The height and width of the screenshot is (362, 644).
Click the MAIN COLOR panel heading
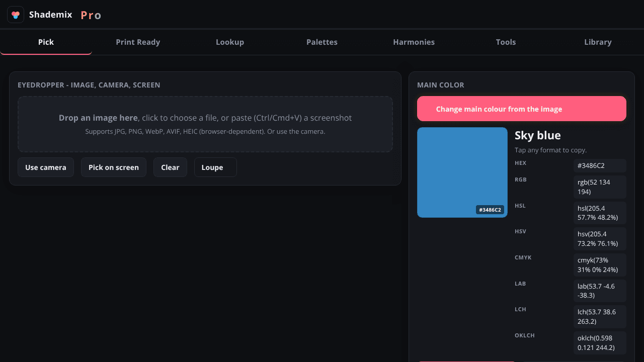[441, 85]
